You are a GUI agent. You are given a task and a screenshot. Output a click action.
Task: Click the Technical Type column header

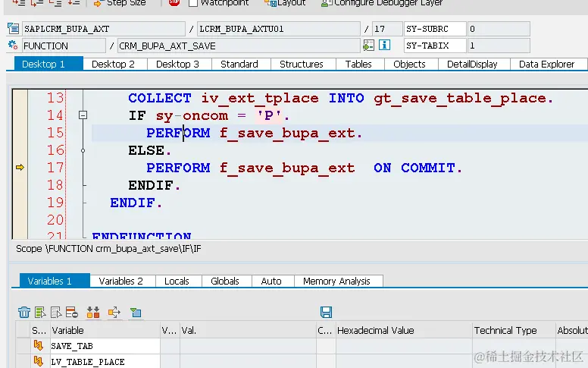click(x=514, y=331)
